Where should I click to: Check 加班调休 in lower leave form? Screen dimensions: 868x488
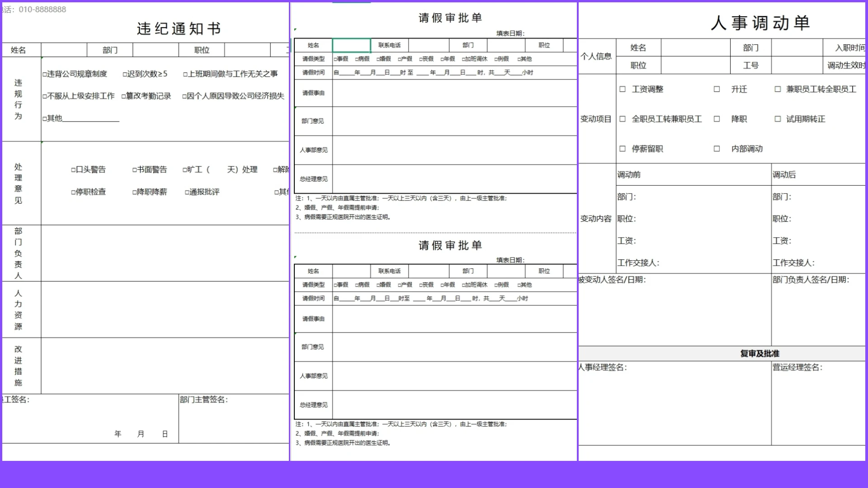(x=464, y=285)
